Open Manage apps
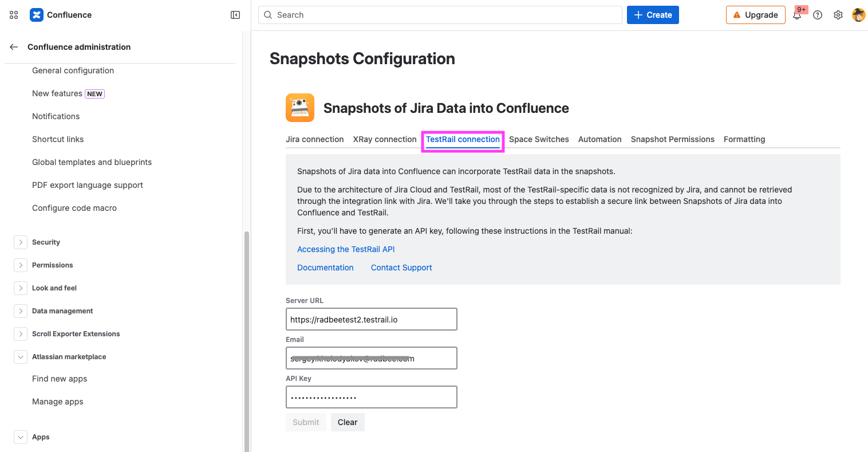868x452 pixels. (58, 402)
